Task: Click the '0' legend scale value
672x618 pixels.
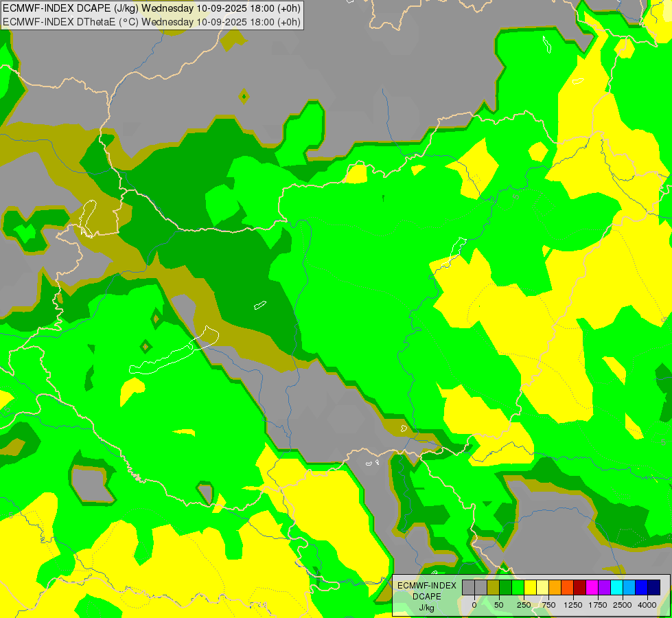Action: tap(474, 605)
